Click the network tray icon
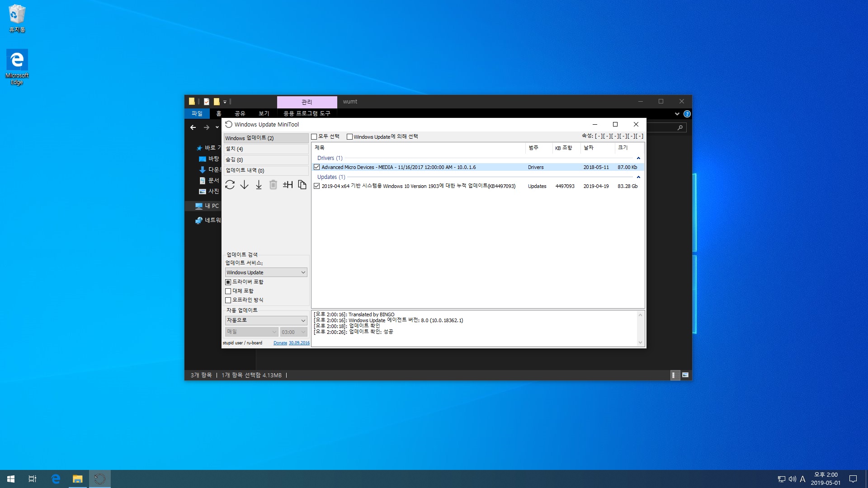This screenshot has height=488, width=868. pos(781,479)
